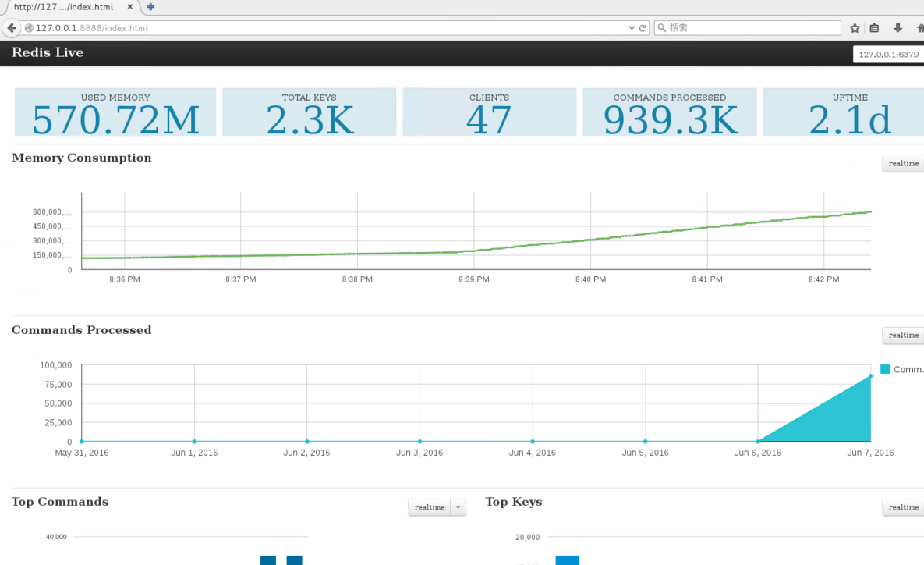
Task: Click the Jun 4, 2016 data point
Action: pyautogui.click(x=533, y=441)
